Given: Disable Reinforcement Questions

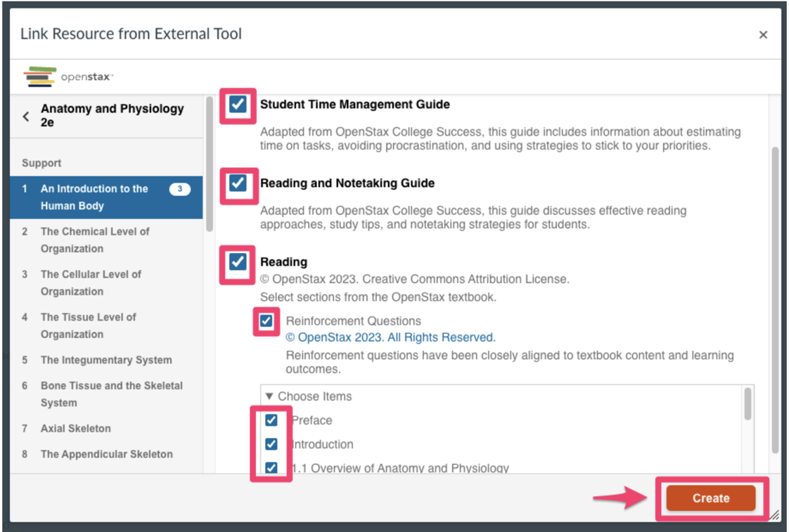Looking at the screenshot, I should coord(267,321).
